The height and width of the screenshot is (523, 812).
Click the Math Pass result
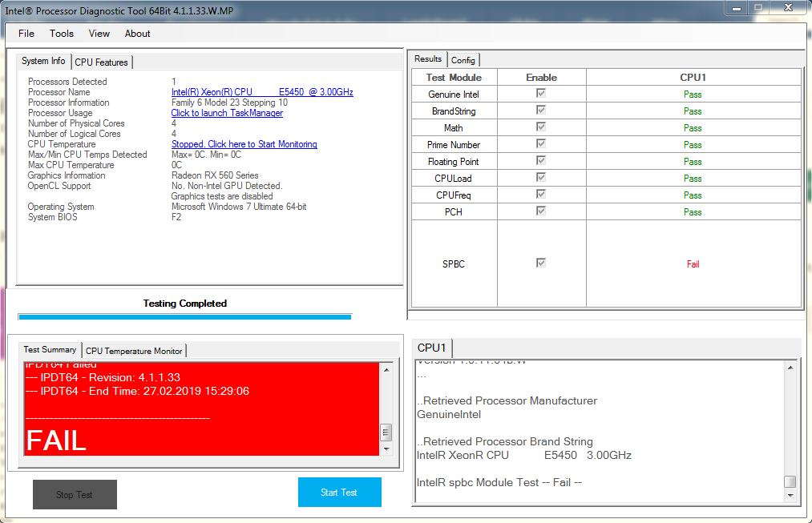693,128
